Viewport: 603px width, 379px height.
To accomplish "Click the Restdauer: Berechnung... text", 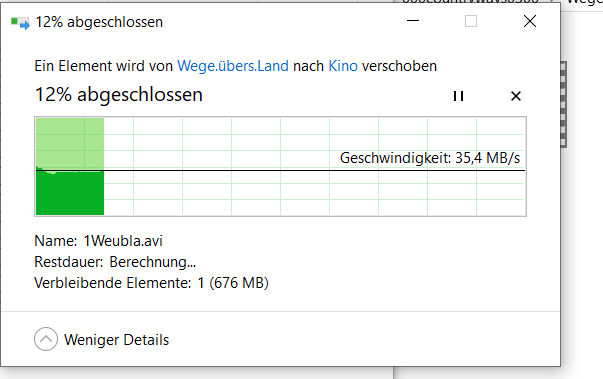I will pyautogui.click(x=115, y=262).
